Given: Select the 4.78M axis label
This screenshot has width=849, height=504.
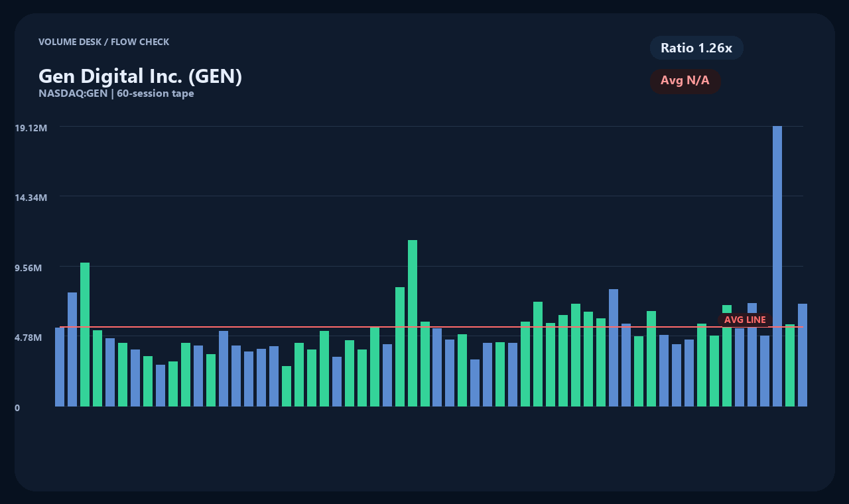Looking at the screenshot, I should 29,338.
